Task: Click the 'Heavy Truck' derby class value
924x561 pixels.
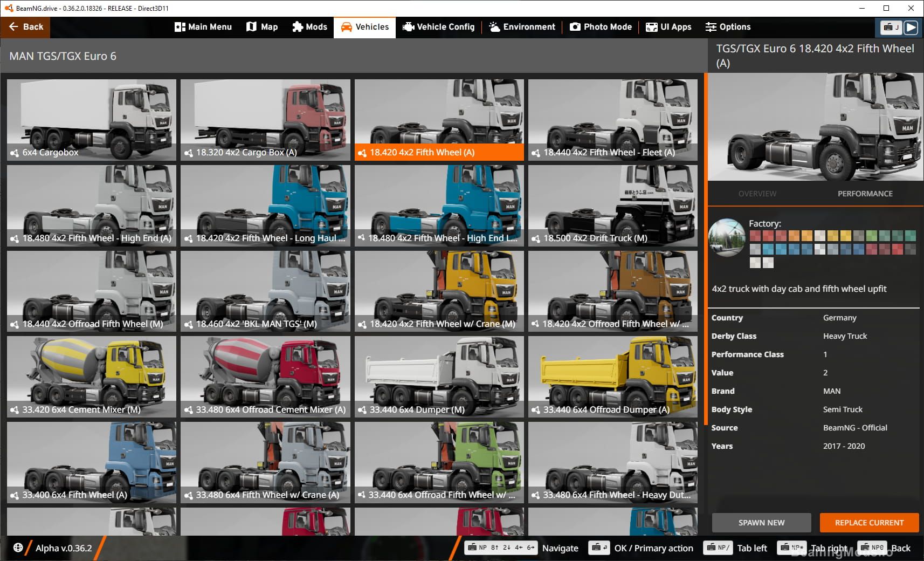Action: point(845,336)
